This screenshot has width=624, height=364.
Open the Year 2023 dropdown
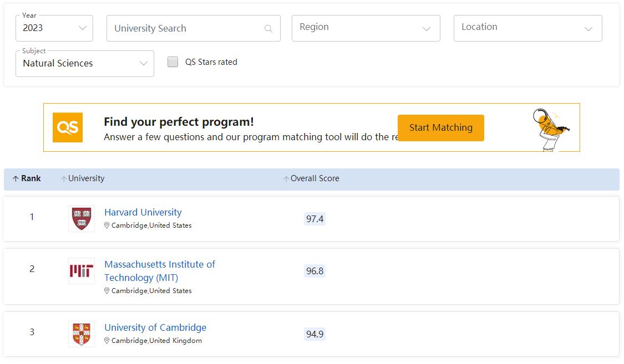click(54, 28)
